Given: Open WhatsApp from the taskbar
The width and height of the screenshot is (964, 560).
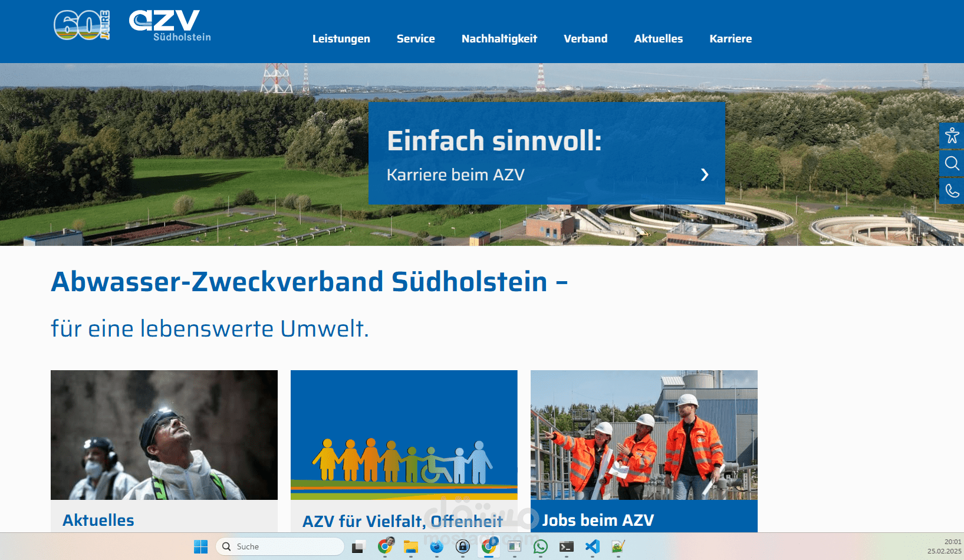Looking at the screenshot, I should (x=540, y=547).
